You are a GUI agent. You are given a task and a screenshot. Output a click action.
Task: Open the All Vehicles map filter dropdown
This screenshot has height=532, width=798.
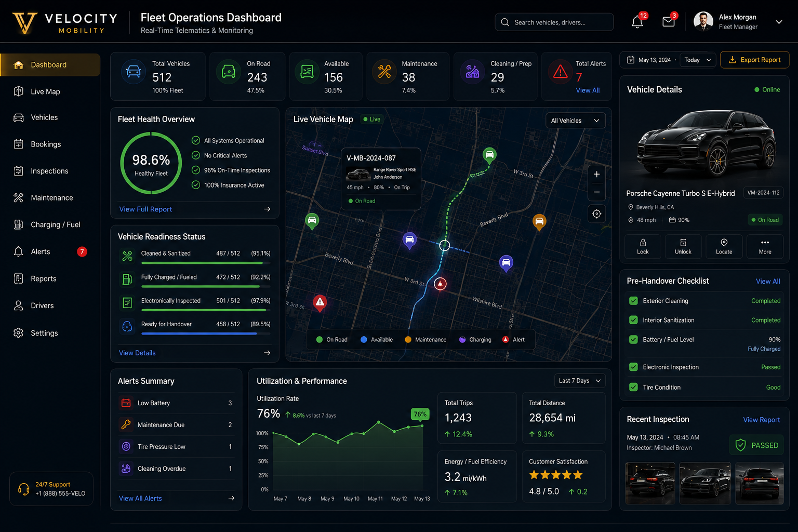click(575, 121)
